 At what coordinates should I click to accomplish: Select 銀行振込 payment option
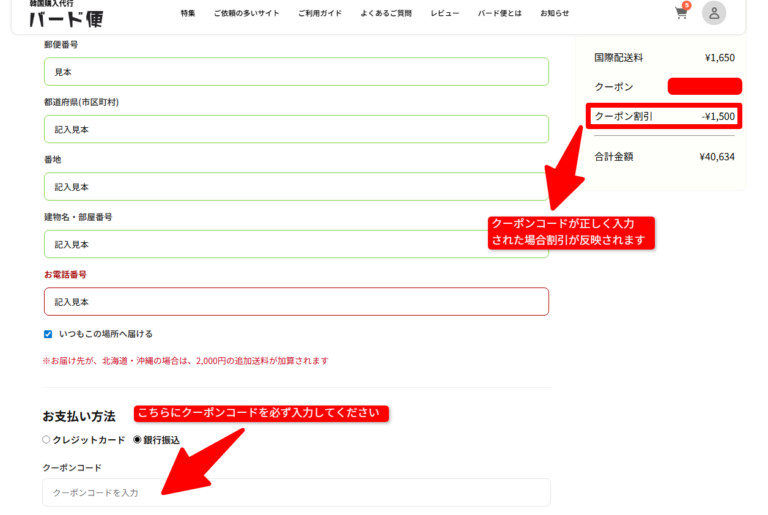click(138, 439)
